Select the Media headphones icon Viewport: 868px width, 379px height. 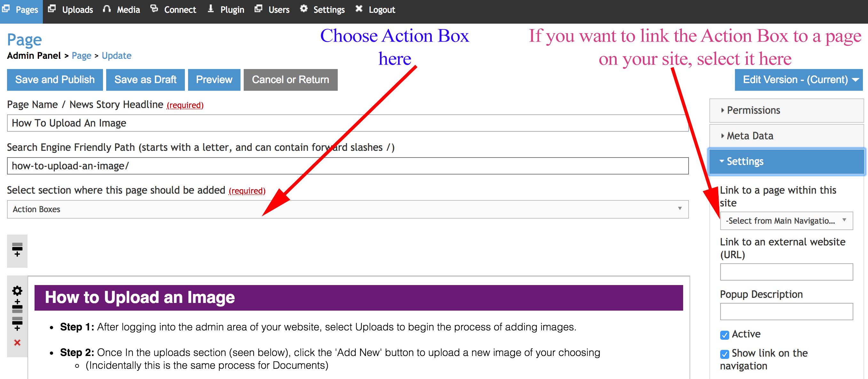click(x=107, y=9)
